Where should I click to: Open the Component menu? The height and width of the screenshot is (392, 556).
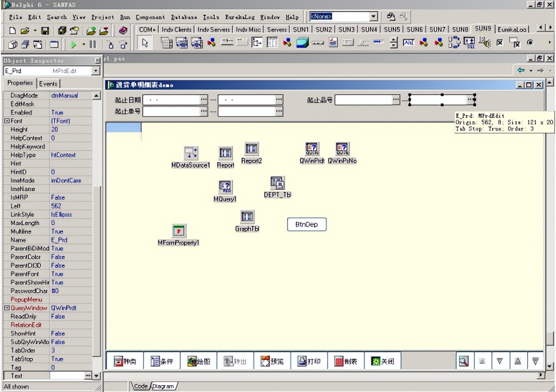coord(150,17)
